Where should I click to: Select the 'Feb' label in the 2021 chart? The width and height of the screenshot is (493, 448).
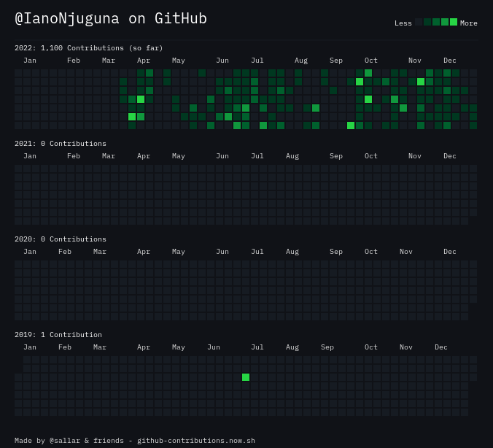coord(74,156)
